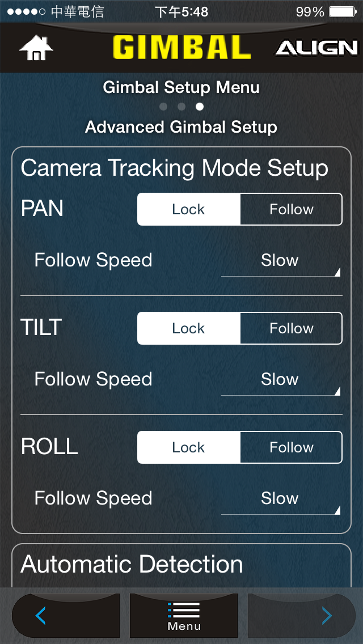The width and height of the screenshot is (363, 644).
Task: Open the PAN Follow Speed selector
Action: tap(280, 260)
